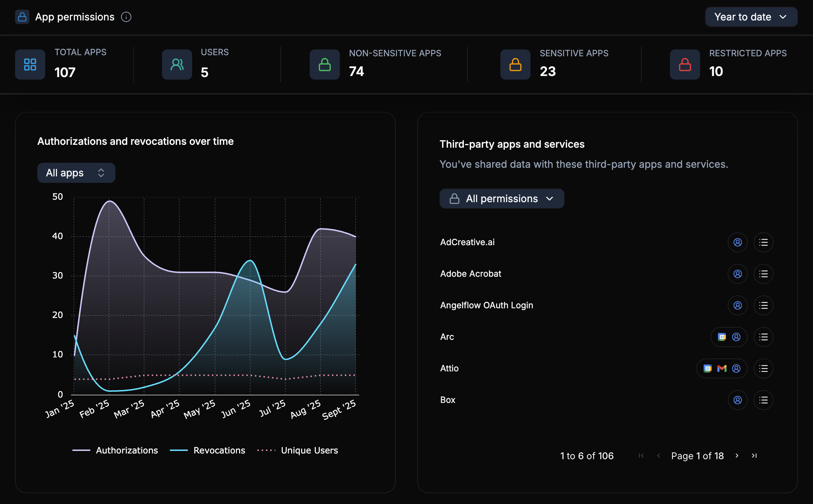Image resolution: width=813 pixels, height=504 pixels.
Task: Click the Gmail icon on the Attio row
Action: pos(722,368)
